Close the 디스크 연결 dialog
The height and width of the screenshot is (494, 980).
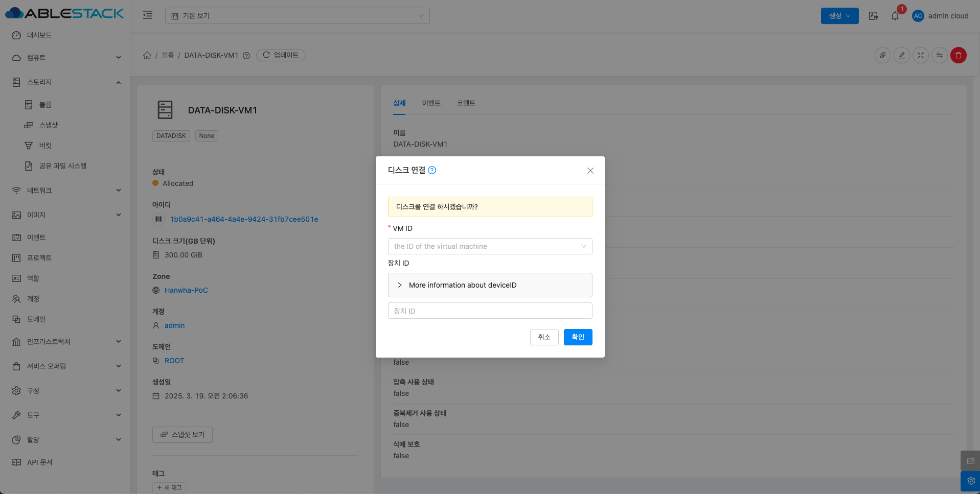pos(590,171)
